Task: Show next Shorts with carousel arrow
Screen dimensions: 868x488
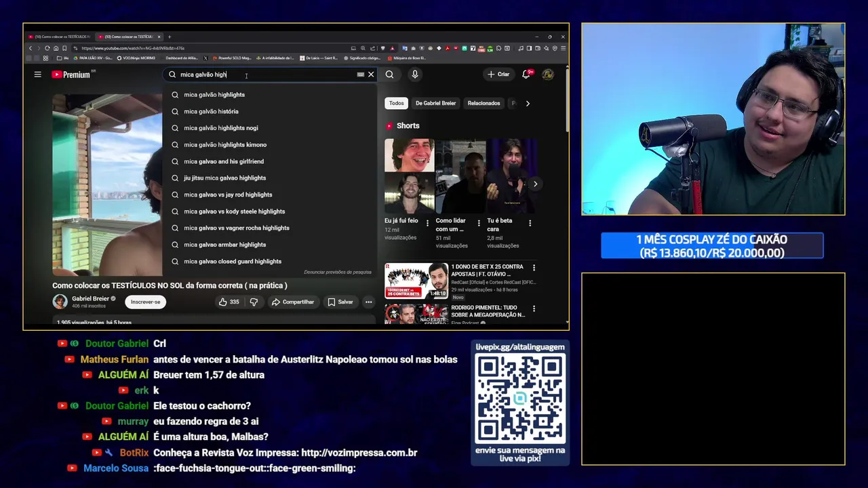Action: click(x=535, y=184)
